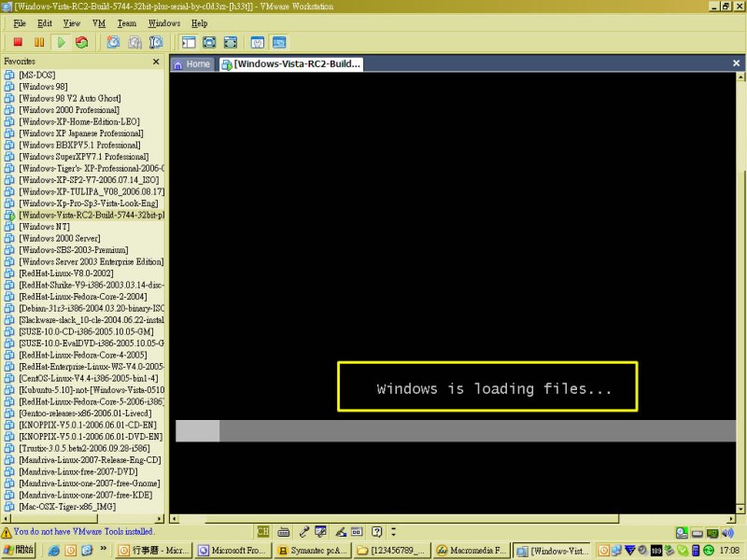The height and width of the screenshot is (560, 747).
Task: Click the console vertical scrollbar up arrow
Action: click(740, 77)
